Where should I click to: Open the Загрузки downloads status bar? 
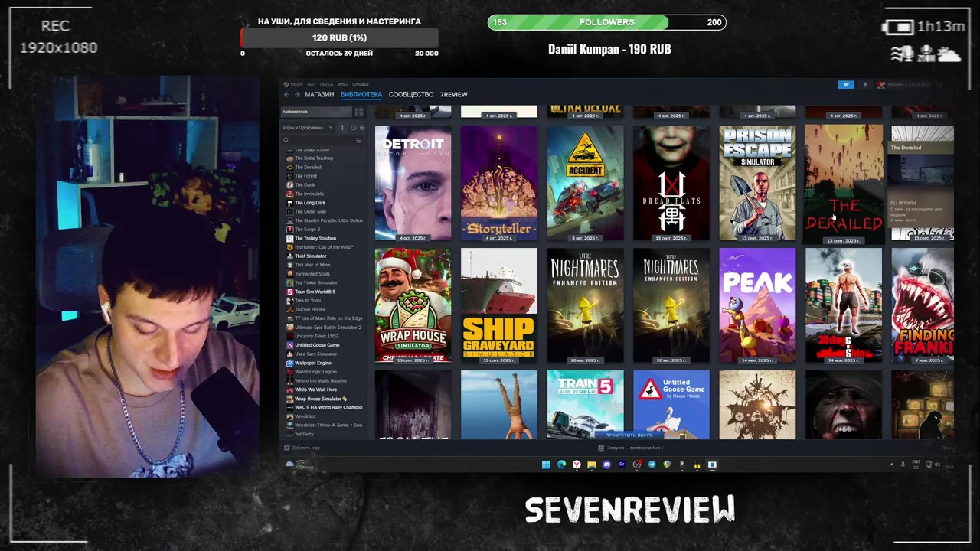[631, 448]
